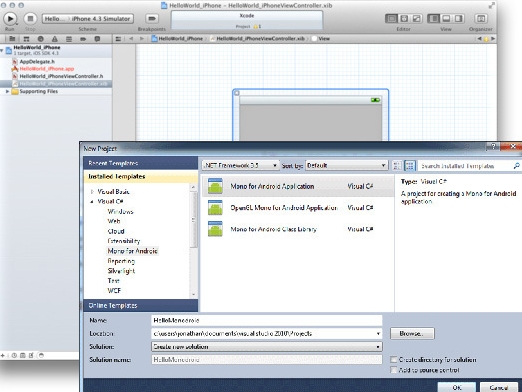This screenshot has height=392, width=522.
Task: Expand the Supporting Files group
Action: (7, 91)
